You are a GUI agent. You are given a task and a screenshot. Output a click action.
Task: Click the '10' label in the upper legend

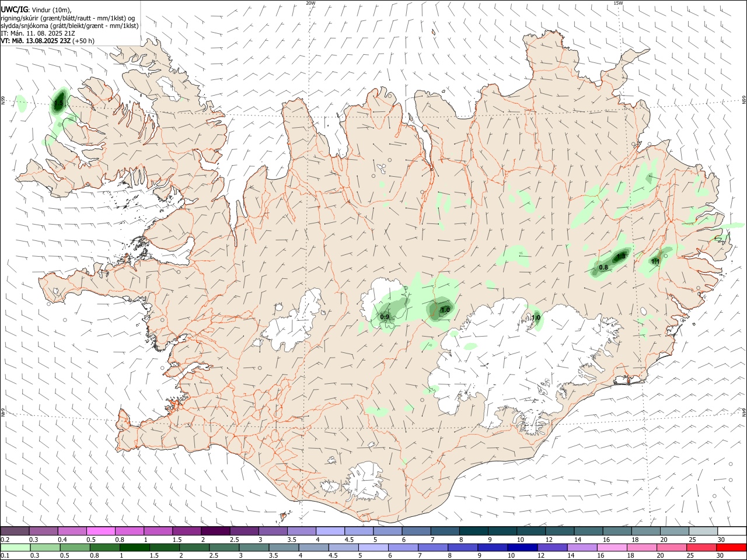520,540
